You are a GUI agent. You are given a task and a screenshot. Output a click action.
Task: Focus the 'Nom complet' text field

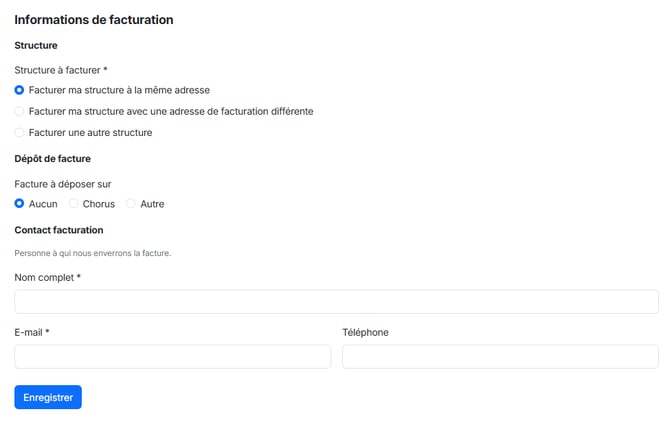pos(336,302)
